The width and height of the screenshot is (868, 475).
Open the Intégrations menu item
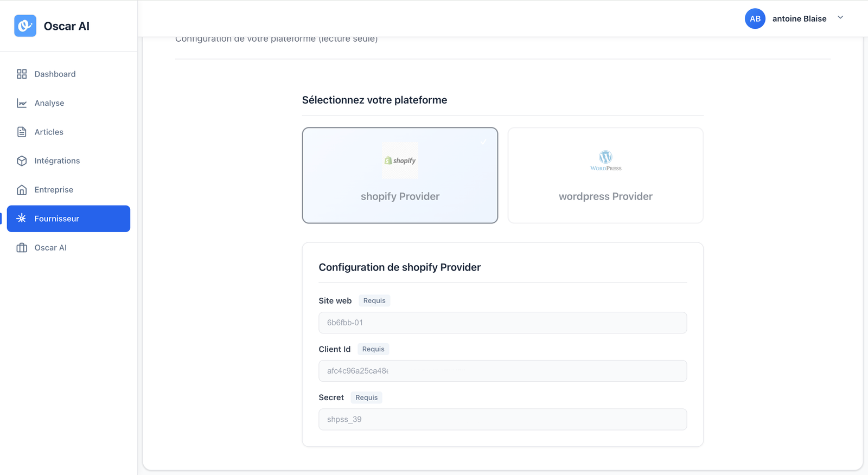coord(57,161)
